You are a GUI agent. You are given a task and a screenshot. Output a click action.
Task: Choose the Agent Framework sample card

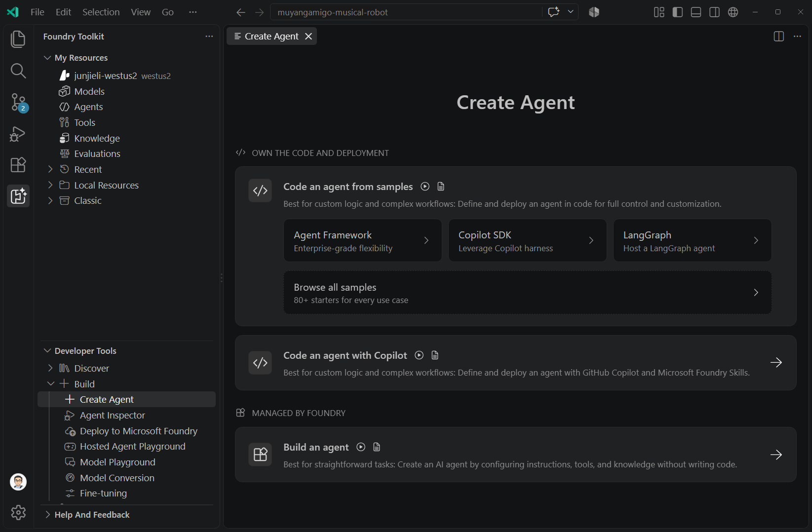click(363, 240)
